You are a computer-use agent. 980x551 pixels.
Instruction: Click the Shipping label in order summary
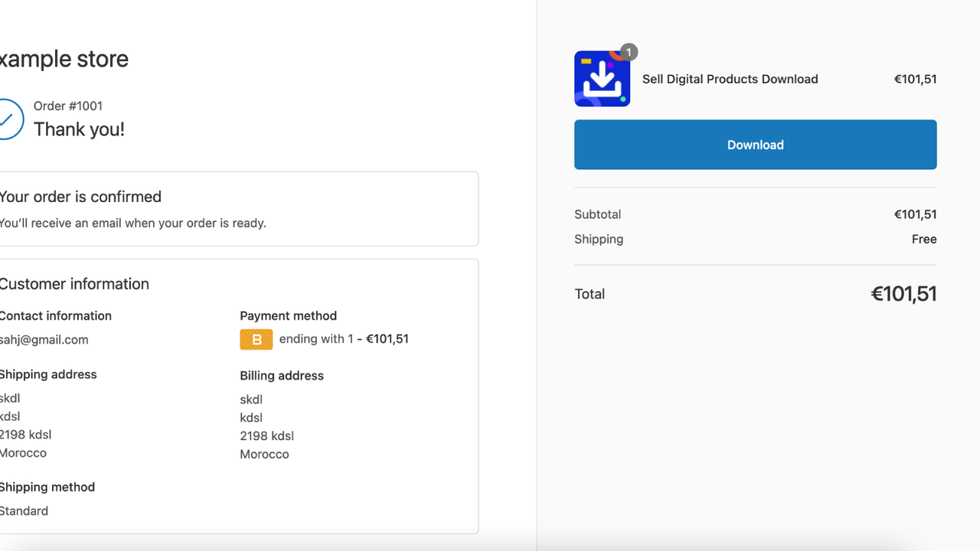599,240
